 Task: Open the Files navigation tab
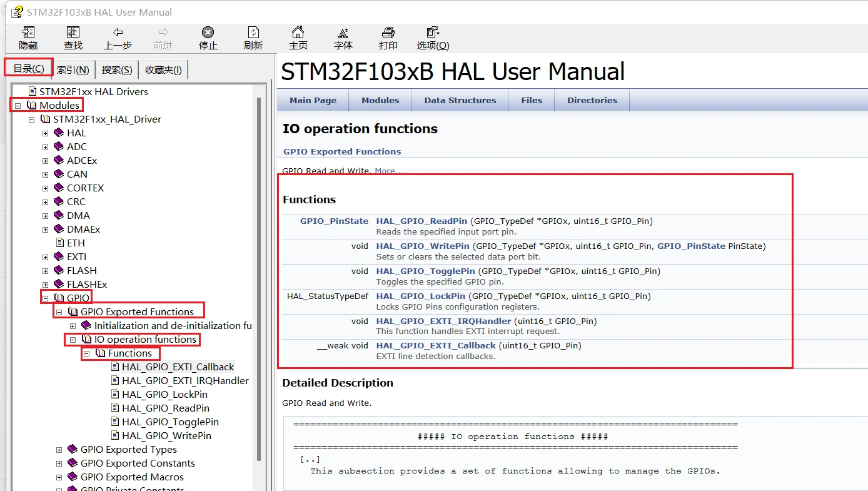point(532,100)
